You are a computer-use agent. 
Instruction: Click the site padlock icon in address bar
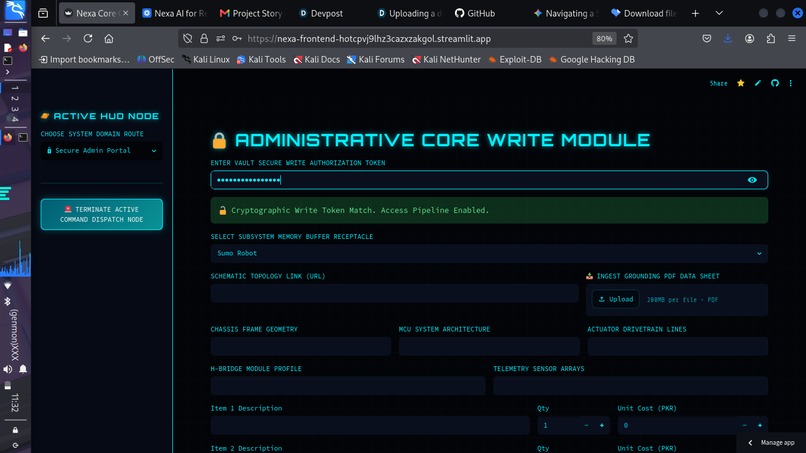[204, 39]
